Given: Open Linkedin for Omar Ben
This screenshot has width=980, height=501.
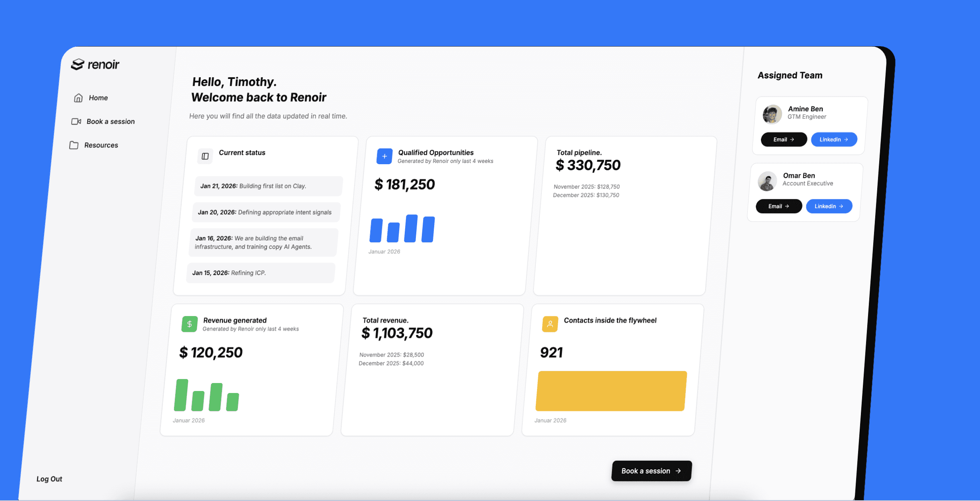Looking at the screenshot, I should 829,206.
